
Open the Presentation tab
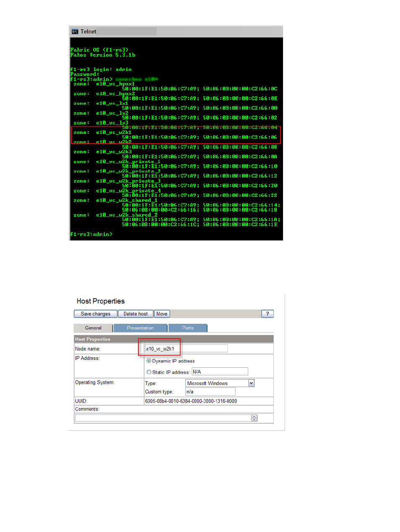coord(140,328)
